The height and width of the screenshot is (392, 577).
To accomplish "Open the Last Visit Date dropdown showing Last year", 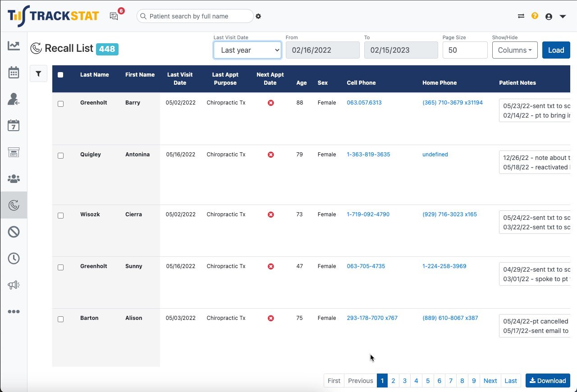I will (247, 50).
